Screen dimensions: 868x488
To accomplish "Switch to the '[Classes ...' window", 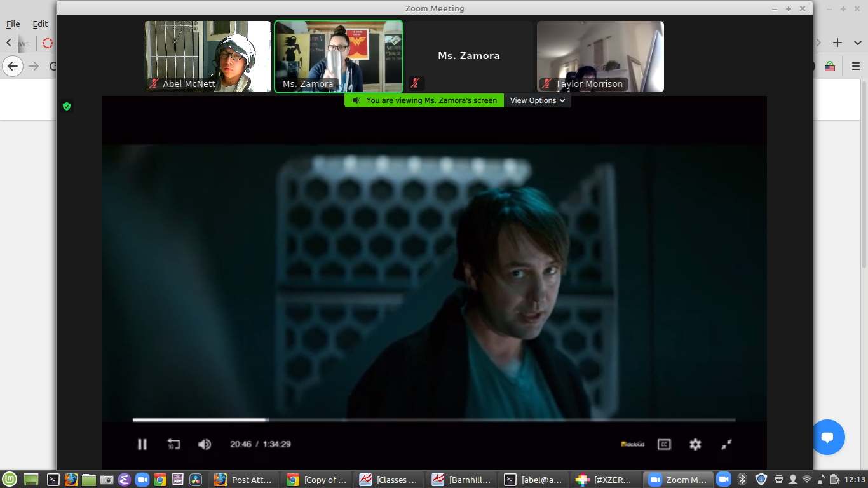I will point(390,480).
